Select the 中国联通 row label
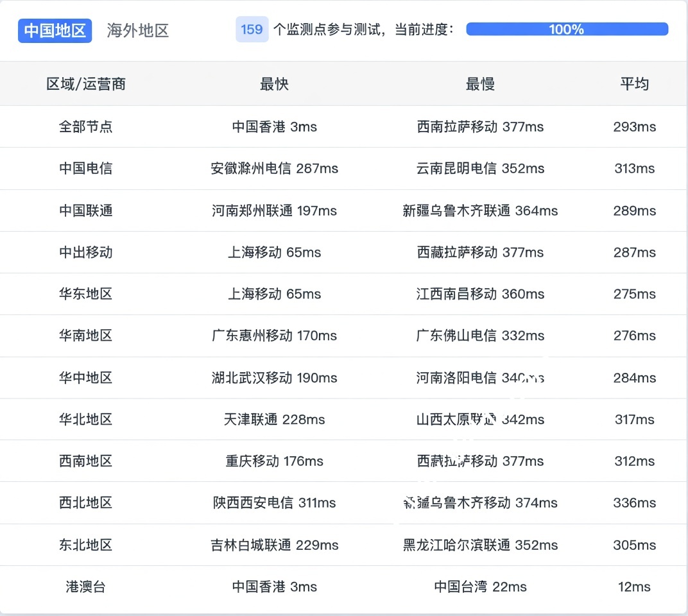 (x=86, y=210)
